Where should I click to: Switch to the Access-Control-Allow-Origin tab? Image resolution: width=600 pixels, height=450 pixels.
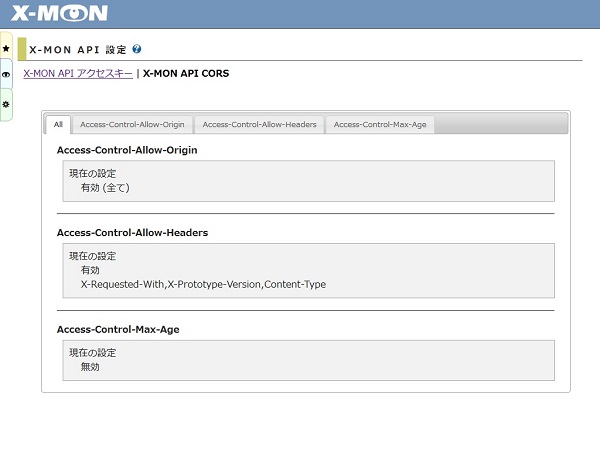click(132, 124)
